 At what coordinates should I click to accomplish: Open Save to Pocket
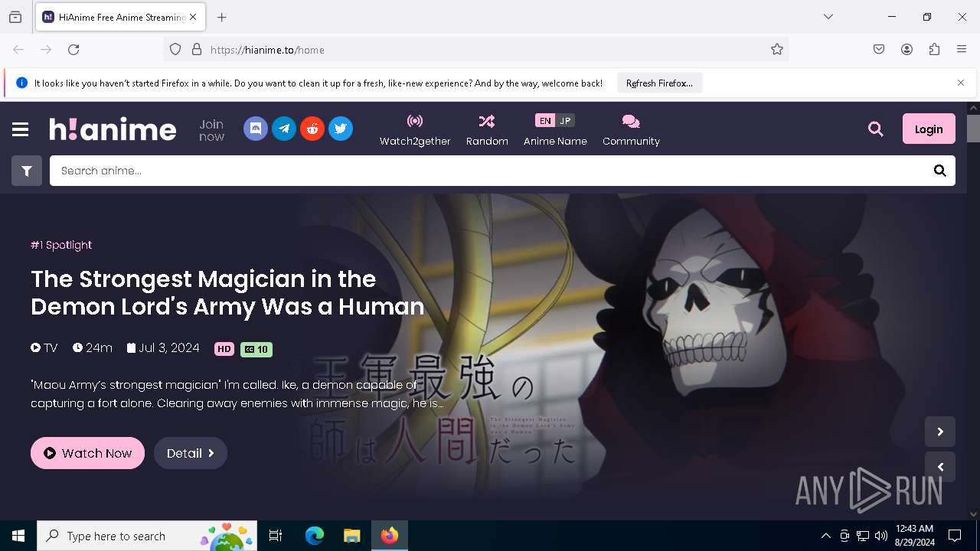[879, 50]
